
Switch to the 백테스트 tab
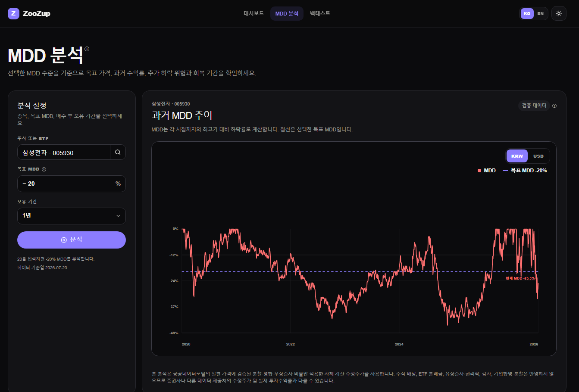[320, 13]
